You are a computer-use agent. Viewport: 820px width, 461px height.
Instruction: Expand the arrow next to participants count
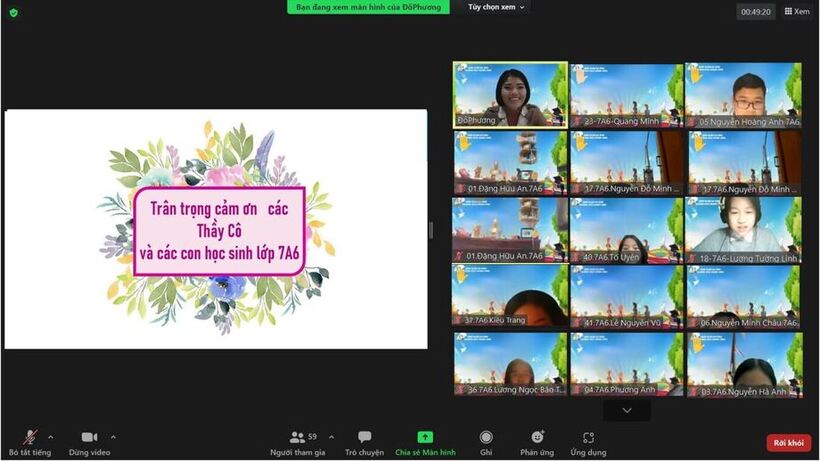pos(331,437)
